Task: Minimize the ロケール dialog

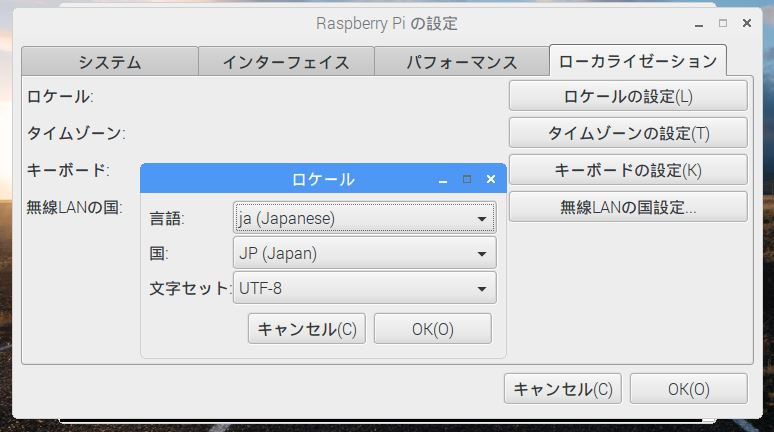Action: [x=443, y=179]
